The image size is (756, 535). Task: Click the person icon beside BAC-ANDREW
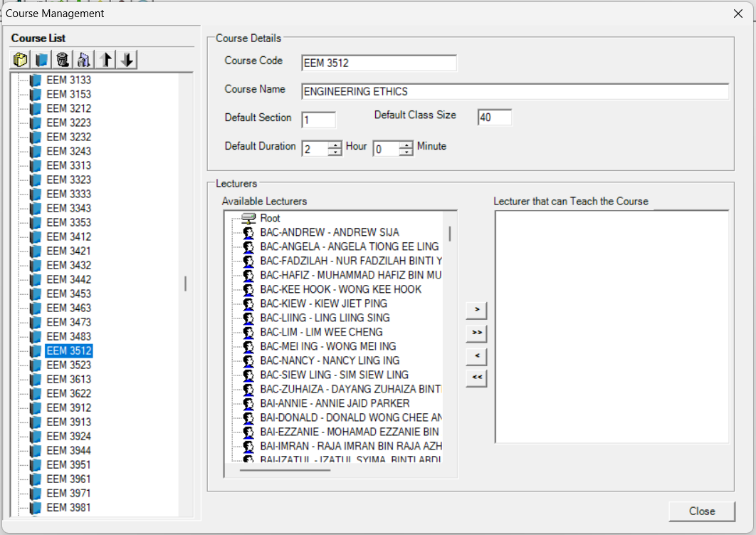pos(248,232)
